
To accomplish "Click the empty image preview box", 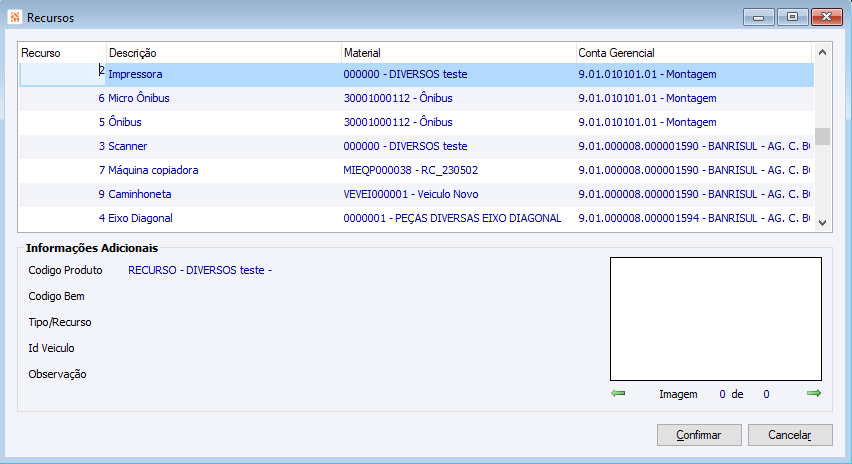I will [716, 319].
